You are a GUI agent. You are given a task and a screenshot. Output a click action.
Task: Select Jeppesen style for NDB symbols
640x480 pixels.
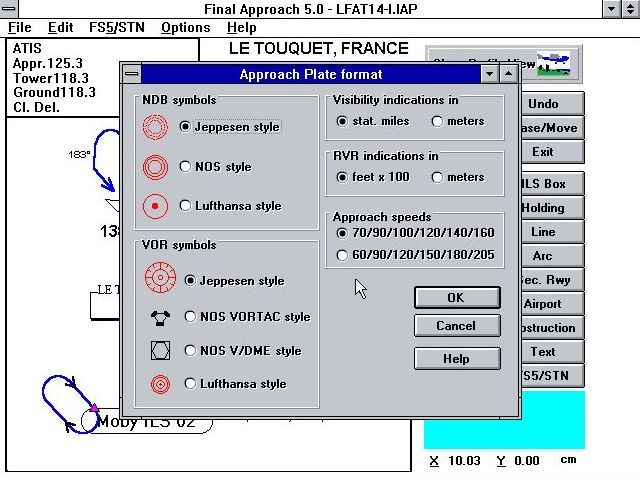point(230,127)
